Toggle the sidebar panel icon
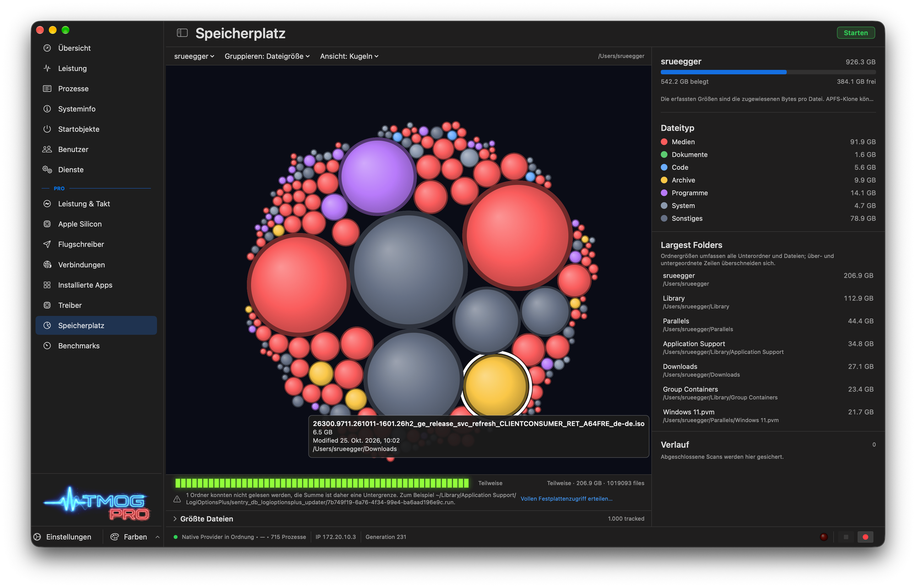The height and width of the screenshot is (588, 916). tap(182, 33)
